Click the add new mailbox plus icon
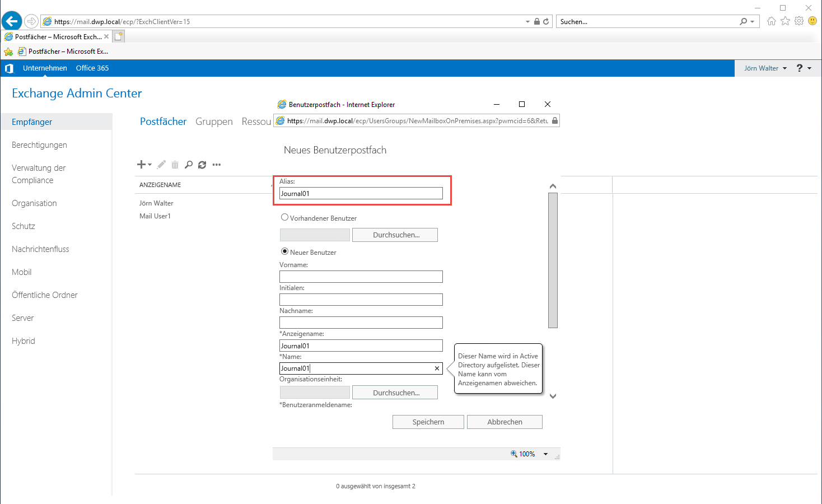822x504 pixels. click(x=142, y=165)
